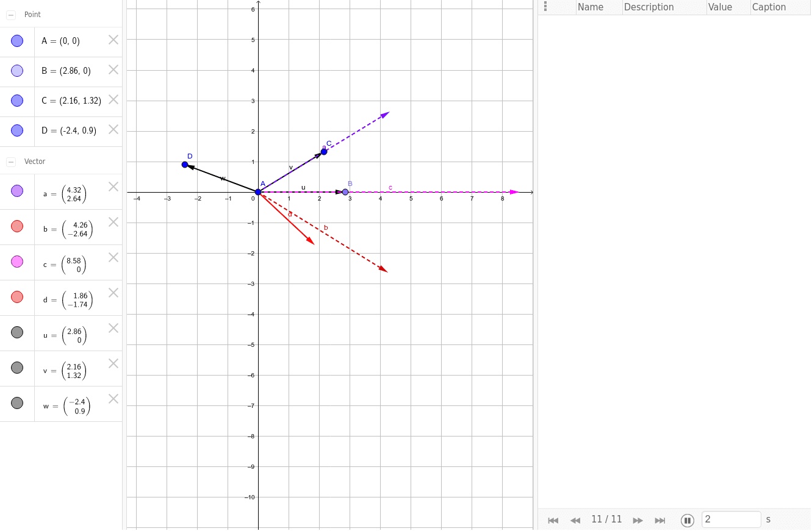Select vector b definition in algebra view

click(68, 230)
